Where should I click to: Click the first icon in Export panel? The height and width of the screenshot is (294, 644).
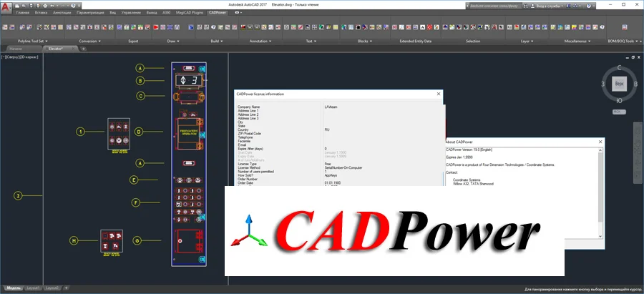point(119,27)
